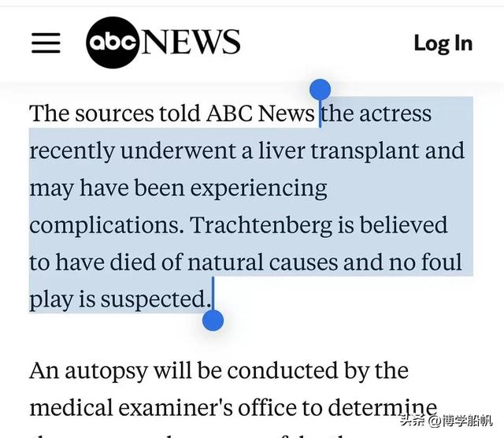This screenshot has height=438, width=504.
Task: Tap the word 'sources' at paragraph start
Action: point(115,114)
